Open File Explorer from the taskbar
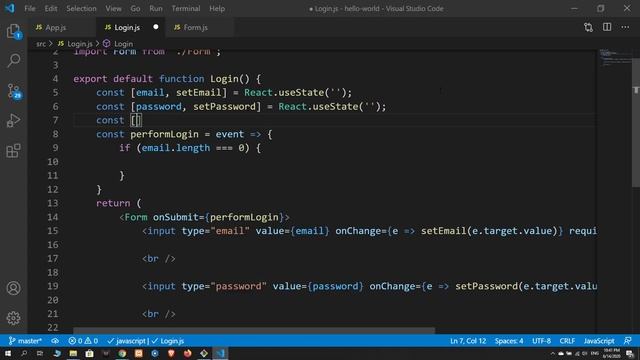The height and width of the screenshot is (360, 640). click(x=73, y=353)
